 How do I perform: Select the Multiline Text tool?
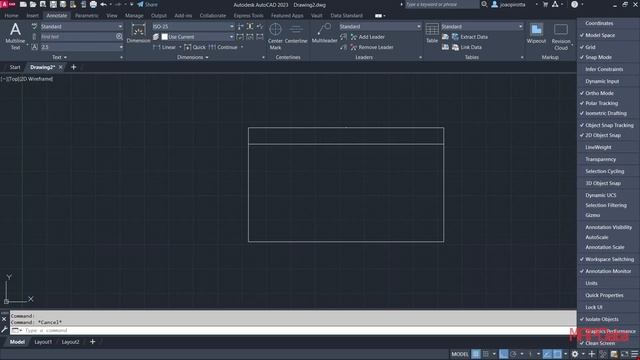tap(15, 36)
